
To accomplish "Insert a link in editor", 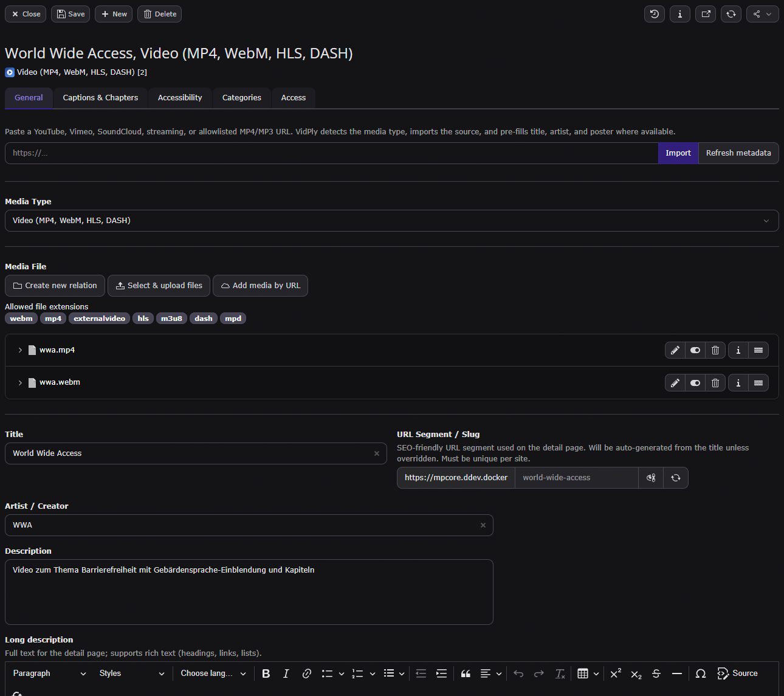I will (x=307, y=674).
